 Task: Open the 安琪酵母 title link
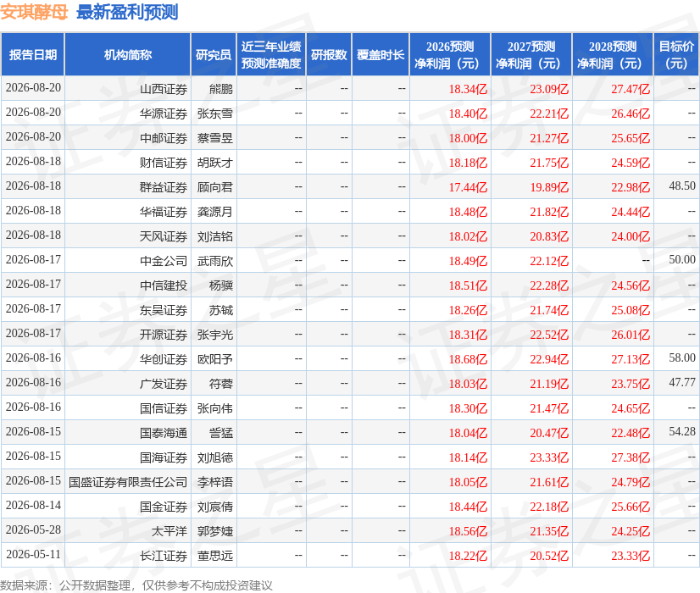[x=34, y=12]
